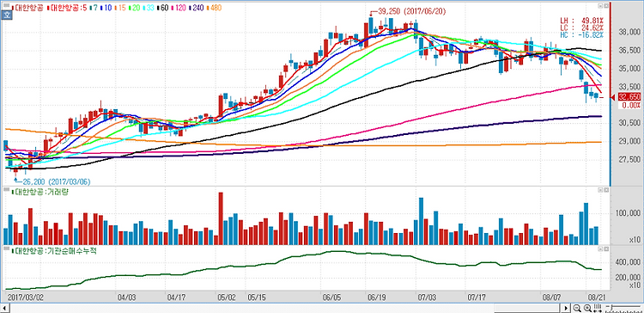
Task: Zoom out with the minus magnifier icon
Action: [577, 308]
